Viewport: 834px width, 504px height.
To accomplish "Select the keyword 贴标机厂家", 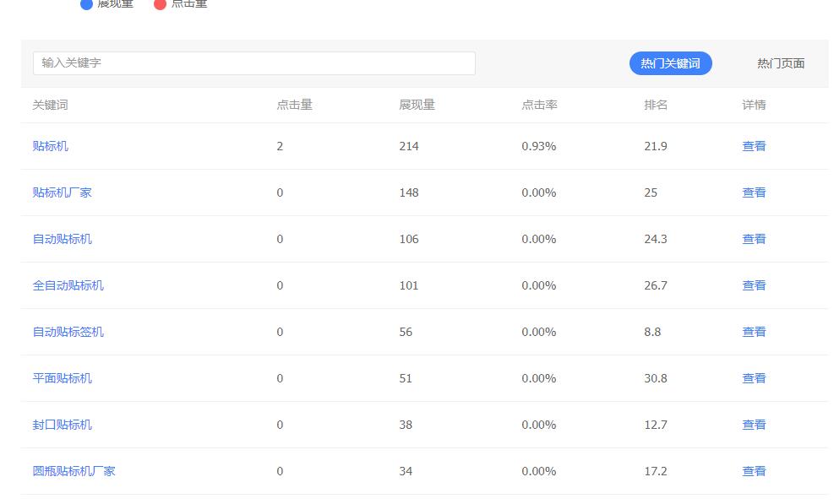I will 61,192.
